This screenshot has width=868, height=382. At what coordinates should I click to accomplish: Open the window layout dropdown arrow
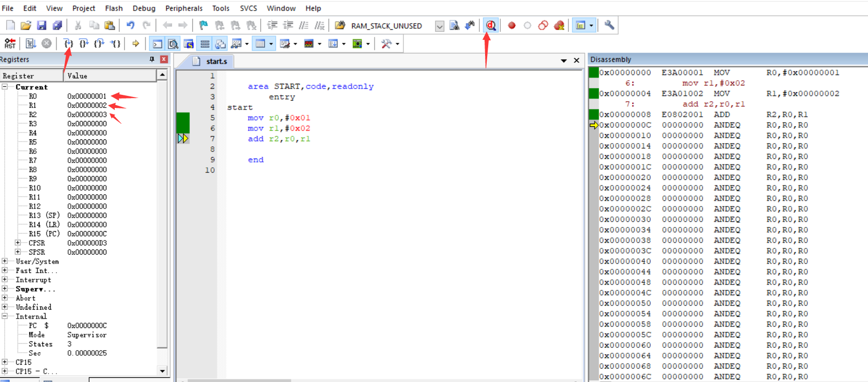pyautogui.click(x=591, y=26)
